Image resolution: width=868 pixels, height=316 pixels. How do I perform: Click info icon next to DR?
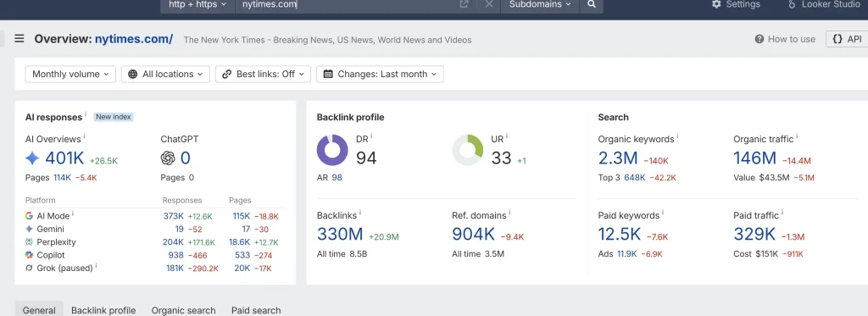[x=371, y=136]
